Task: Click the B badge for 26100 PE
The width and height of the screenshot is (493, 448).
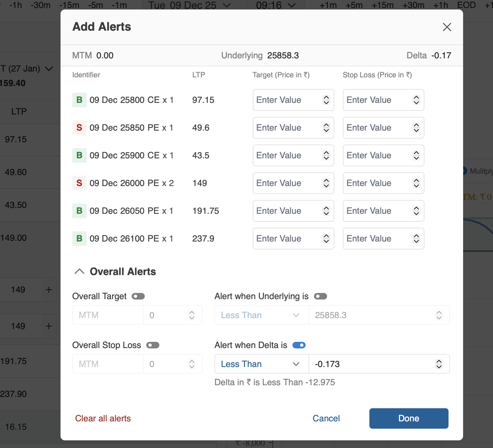Action: click(x=79, y=239)
